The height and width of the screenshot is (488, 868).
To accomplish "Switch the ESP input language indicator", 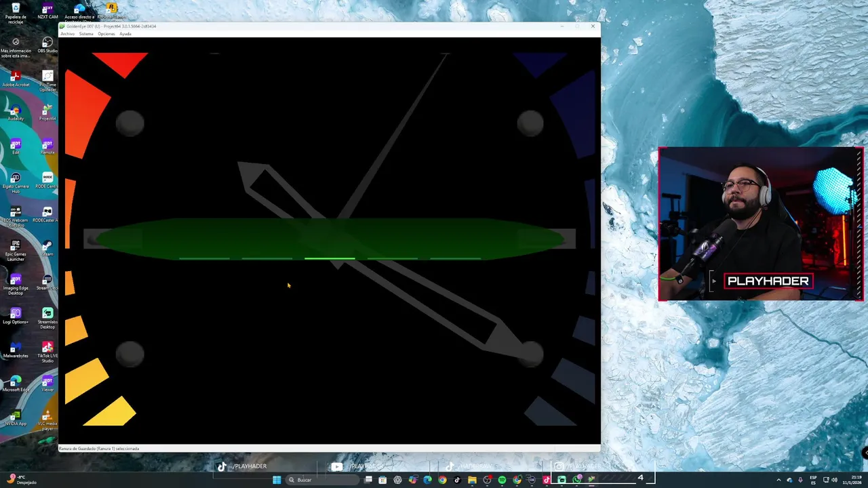I will tap(814, 480).
